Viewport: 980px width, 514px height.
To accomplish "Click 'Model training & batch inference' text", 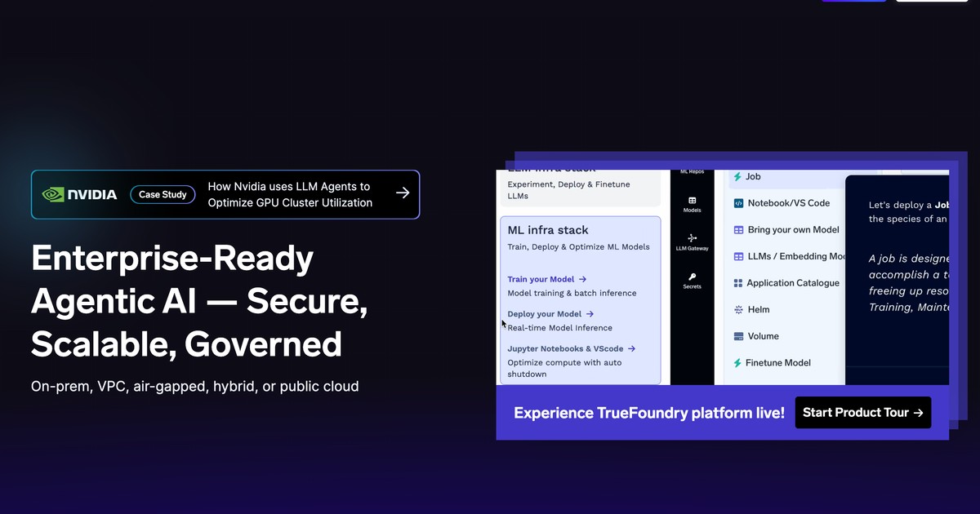I will coord(572,293).
